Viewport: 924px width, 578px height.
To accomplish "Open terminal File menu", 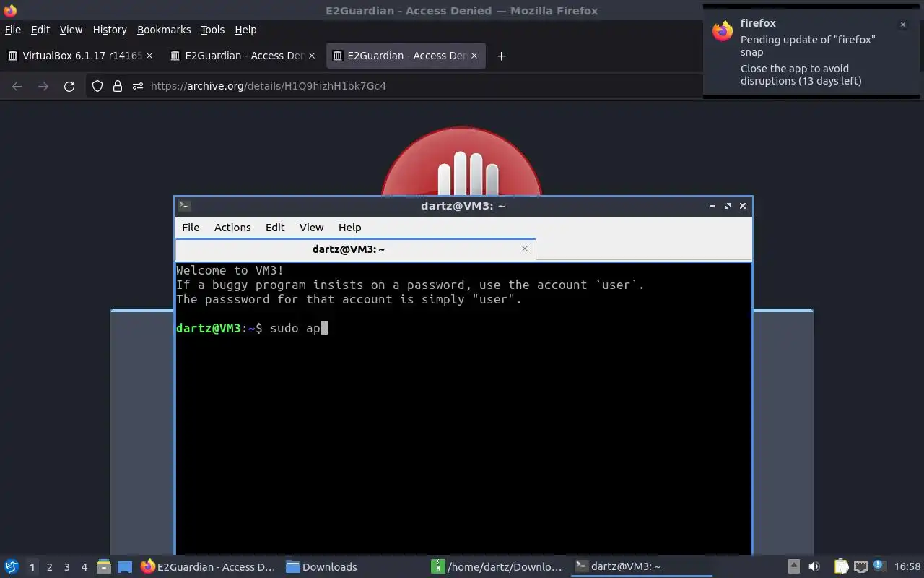I will coord(191,227).
